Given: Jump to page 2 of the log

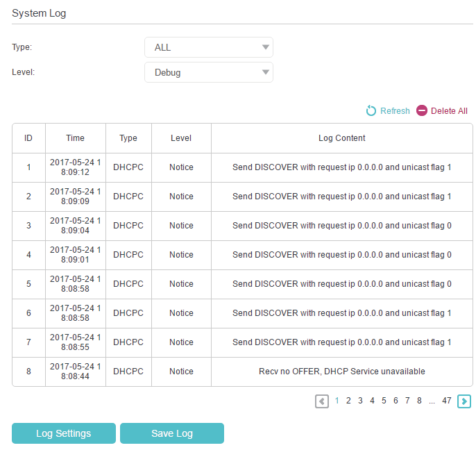Looking at the screenshot, I should pyautogui.click(x=348, y=401).
